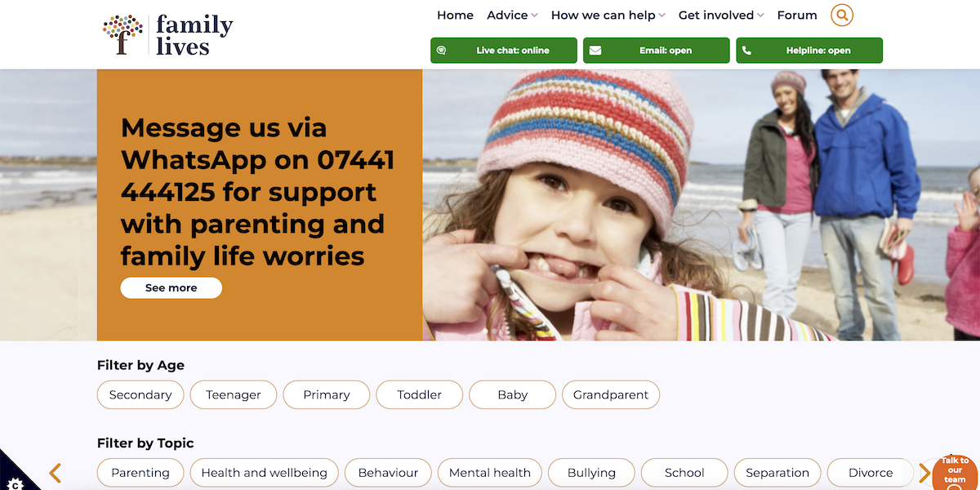The image size is (980, 490).
Task: Open the search magnifier icon
Action: (x=841, y=15)
